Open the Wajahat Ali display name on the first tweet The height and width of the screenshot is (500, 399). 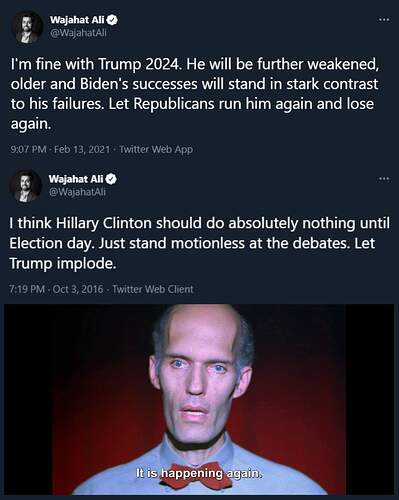(77, 20)
